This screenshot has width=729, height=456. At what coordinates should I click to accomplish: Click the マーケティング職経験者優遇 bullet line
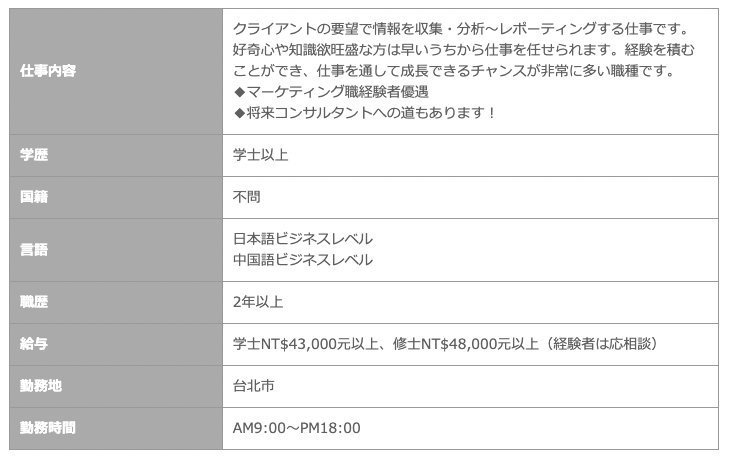[331, 92]
